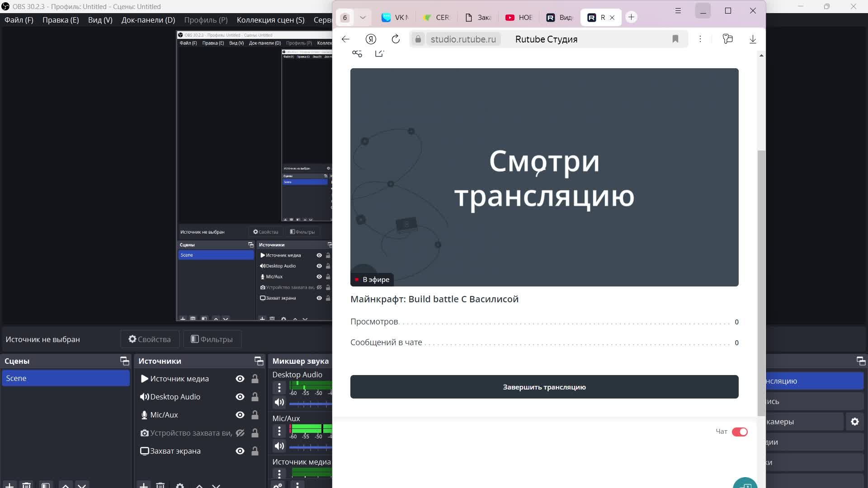Hide the Источник медиа source
Viewport: 868px width, 488px height.
[x=240, y=379]
